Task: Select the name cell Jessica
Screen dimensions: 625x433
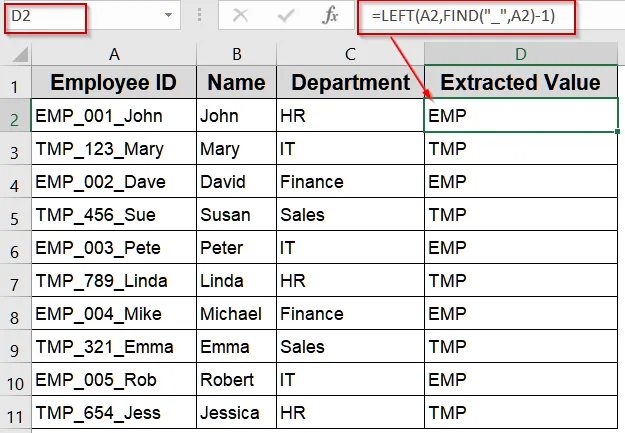Action: (x=237, y=413)
